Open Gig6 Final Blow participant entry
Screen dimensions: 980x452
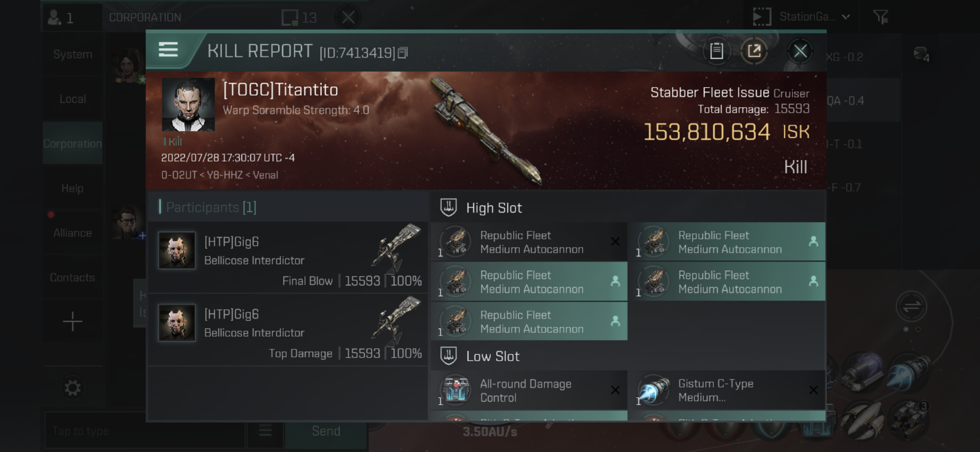(288, 257)
